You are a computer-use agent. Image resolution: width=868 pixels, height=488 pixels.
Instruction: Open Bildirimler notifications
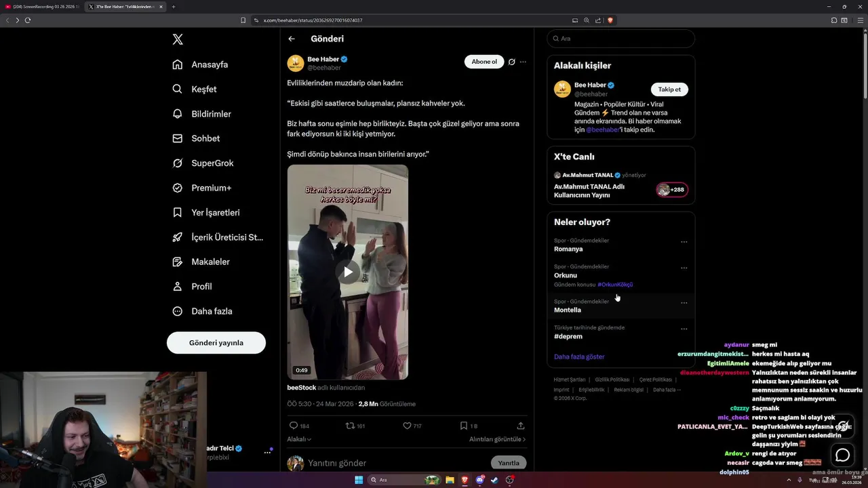pyautogui.click(x=201, y=114)
